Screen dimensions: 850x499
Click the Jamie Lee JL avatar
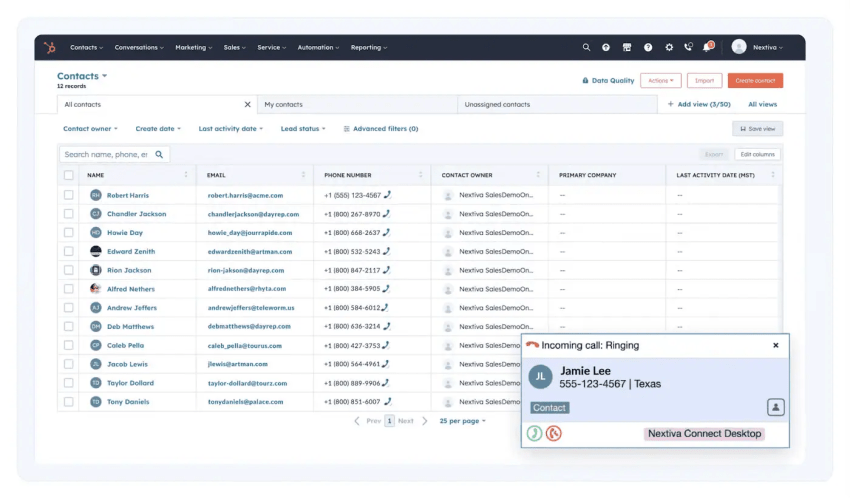540,377
